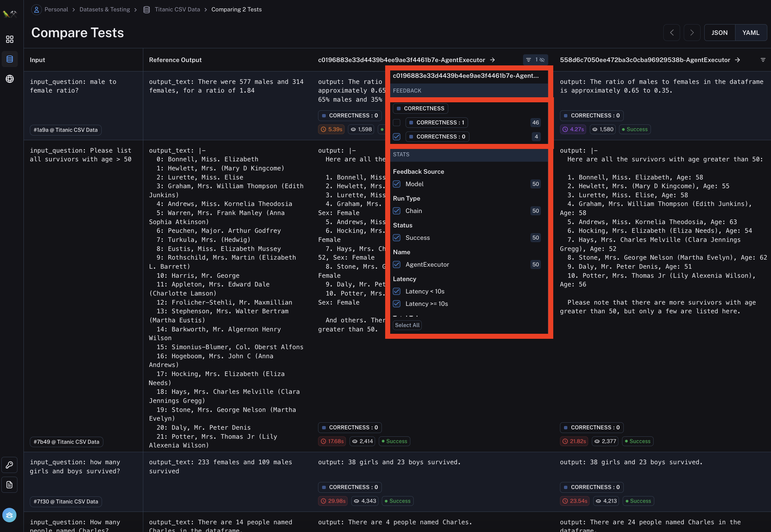Open first test run via arrow icon
771x532 pixels.
tap(493, 60)
